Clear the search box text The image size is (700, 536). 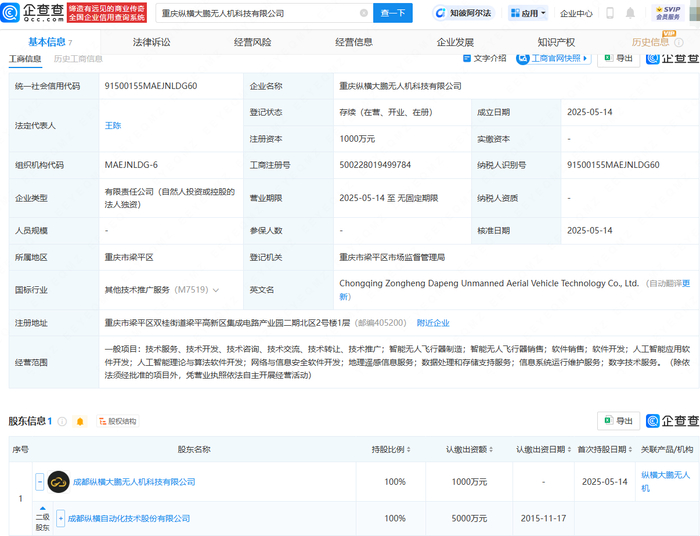click(361, 14)
